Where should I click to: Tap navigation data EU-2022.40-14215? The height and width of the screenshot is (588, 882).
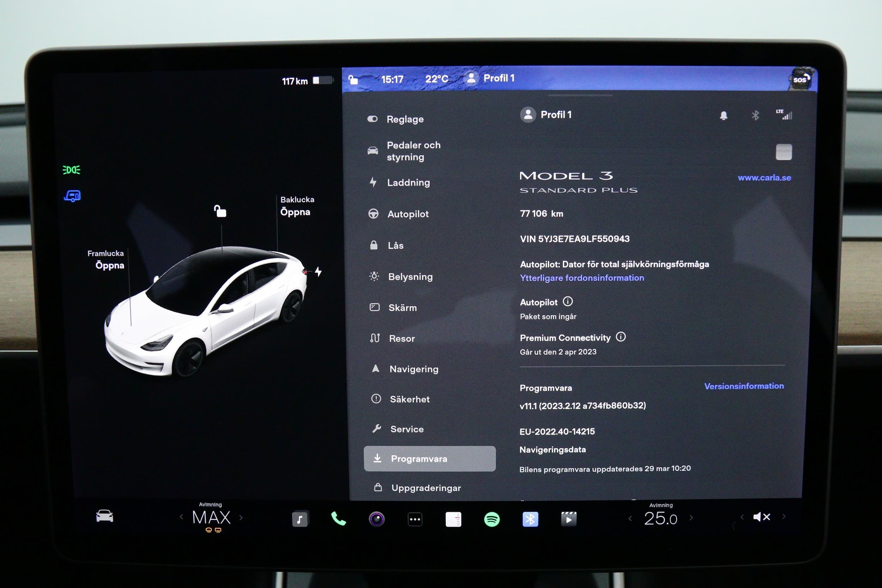click(x=557, y=432)
